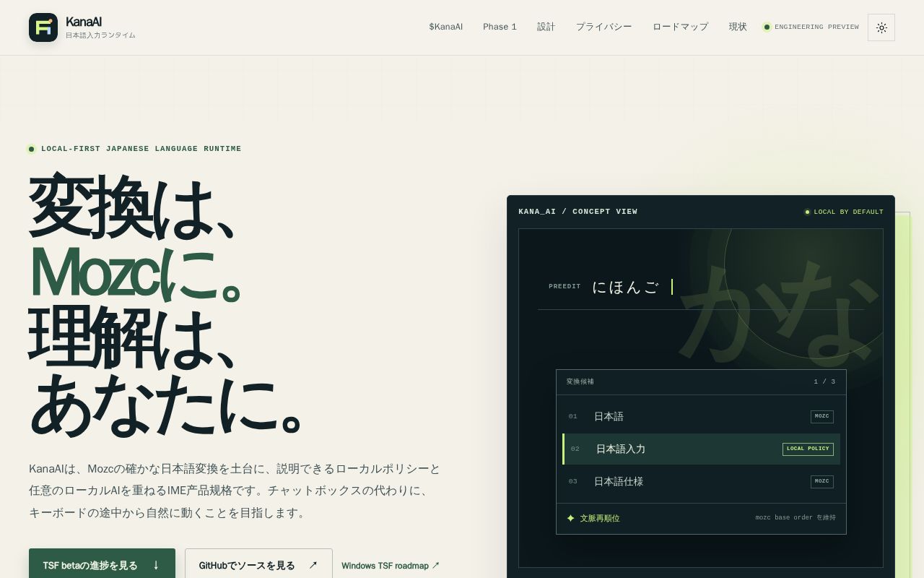924x578 pixels.
Task: Click the KanaAI brand name text
Action: click(x=84, y=22)
